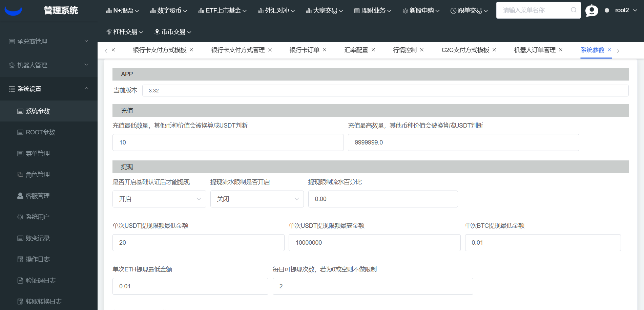The image size is (644, 310).
Task: Close the 系统参数 tab with its X
Action: point(609,50)
